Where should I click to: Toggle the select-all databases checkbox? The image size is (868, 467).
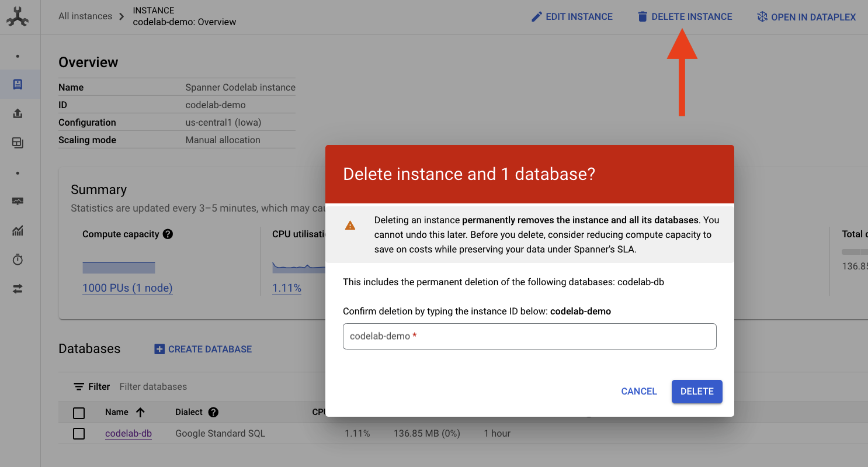[x=79, y=413]
